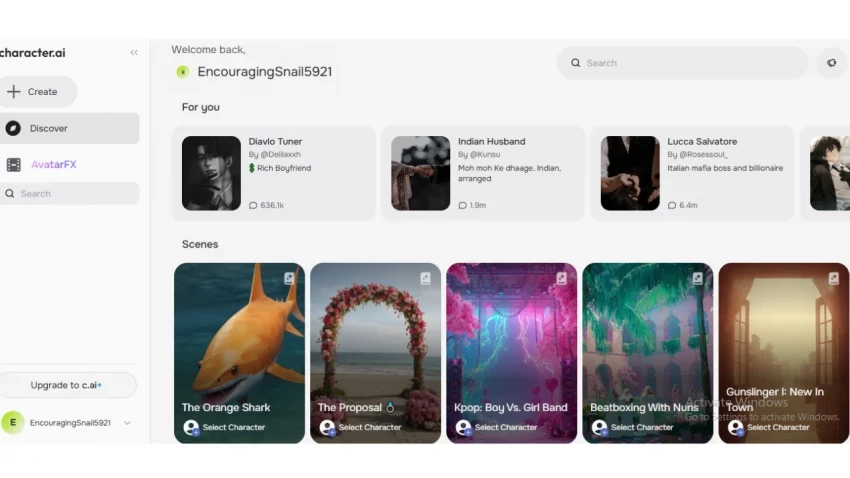The image size is (850, 478).
Task: Click the 'For you' section heading
Action: click(201, 107)
